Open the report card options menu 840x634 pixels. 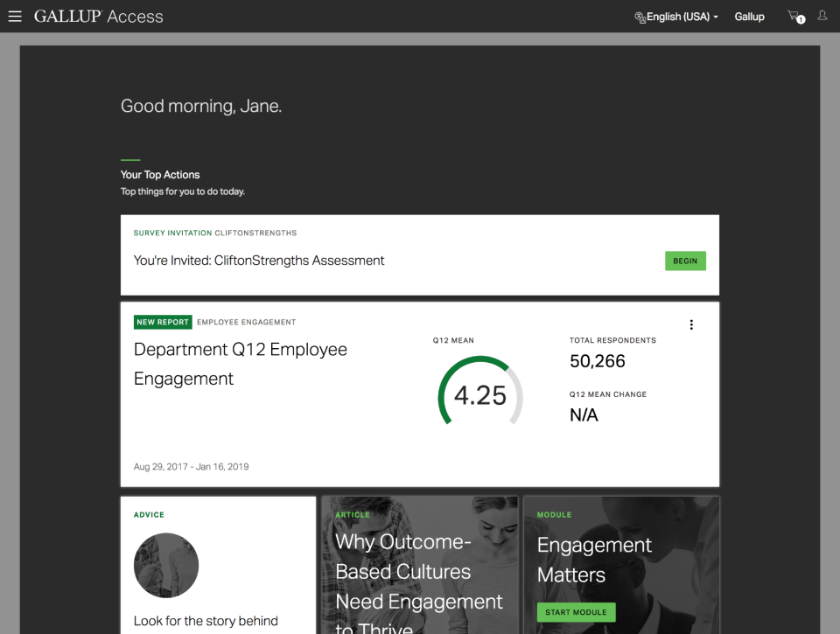pos(691,324)
